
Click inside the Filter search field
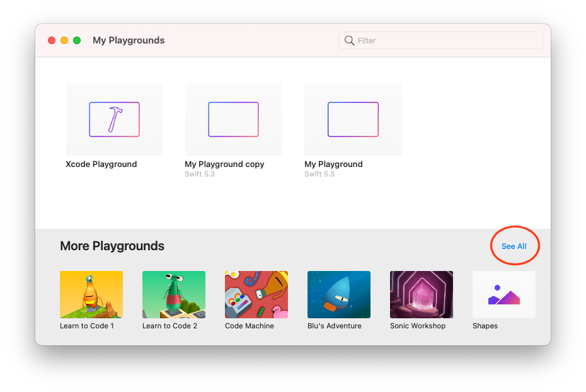[x=440, y=40]
